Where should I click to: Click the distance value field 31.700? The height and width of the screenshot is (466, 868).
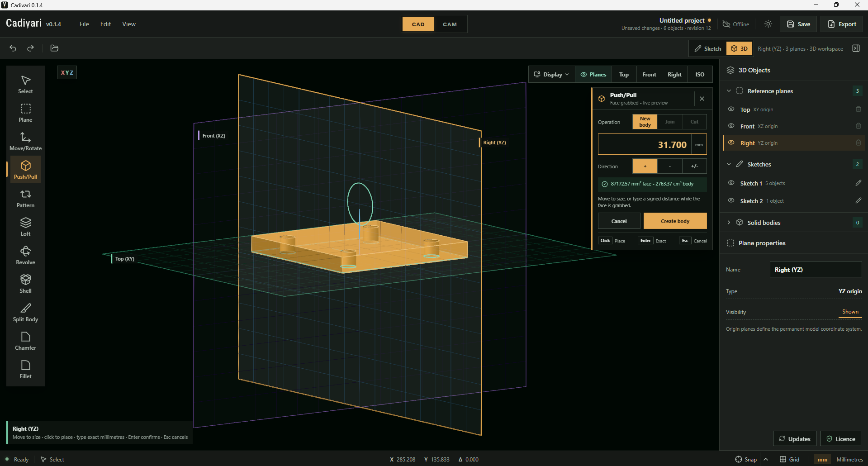click(645, 145)
